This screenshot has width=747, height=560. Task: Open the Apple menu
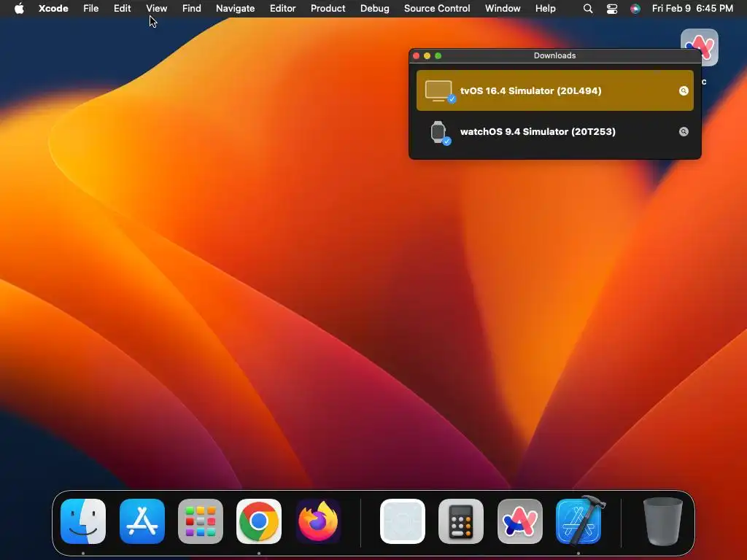pyautogui.click(x=19, y=8)
